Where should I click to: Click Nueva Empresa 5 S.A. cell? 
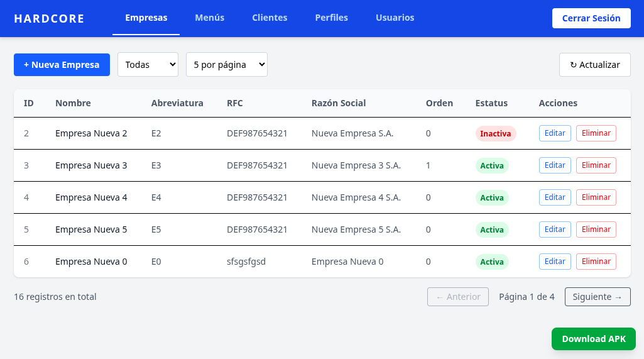pyautogui.click(x=356, y=229)
